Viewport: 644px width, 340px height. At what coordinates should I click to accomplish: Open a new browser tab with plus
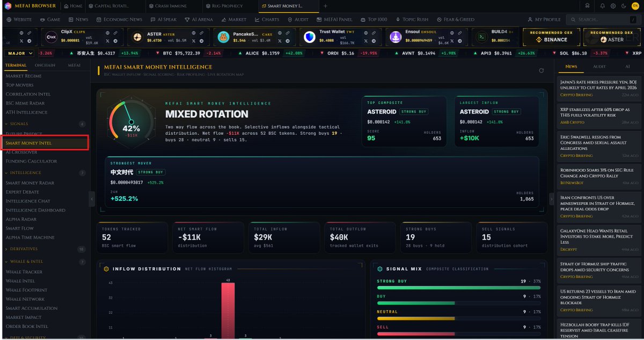pos(325,6)
